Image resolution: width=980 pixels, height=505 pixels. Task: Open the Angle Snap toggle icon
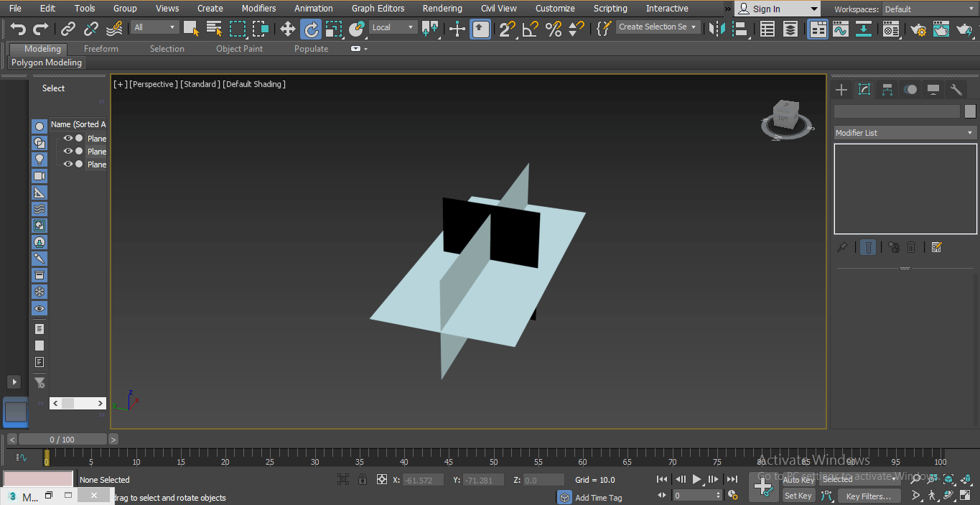pos(530,29)
